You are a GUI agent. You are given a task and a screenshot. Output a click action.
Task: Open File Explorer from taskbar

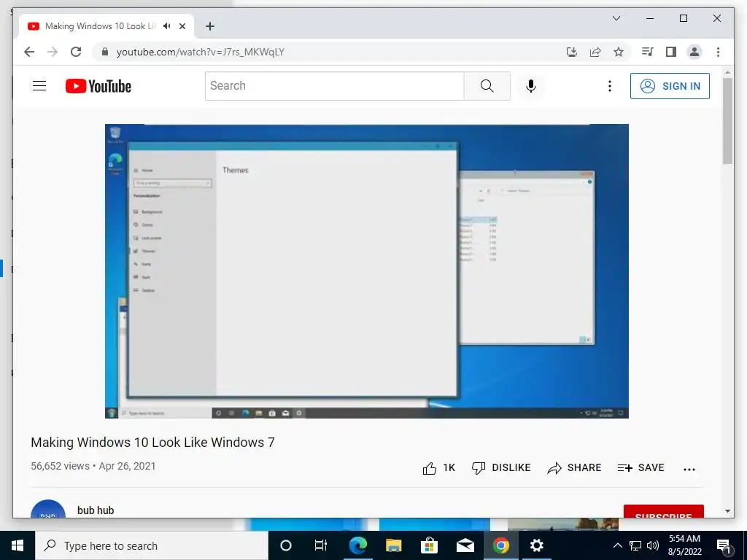coord(393,545)
